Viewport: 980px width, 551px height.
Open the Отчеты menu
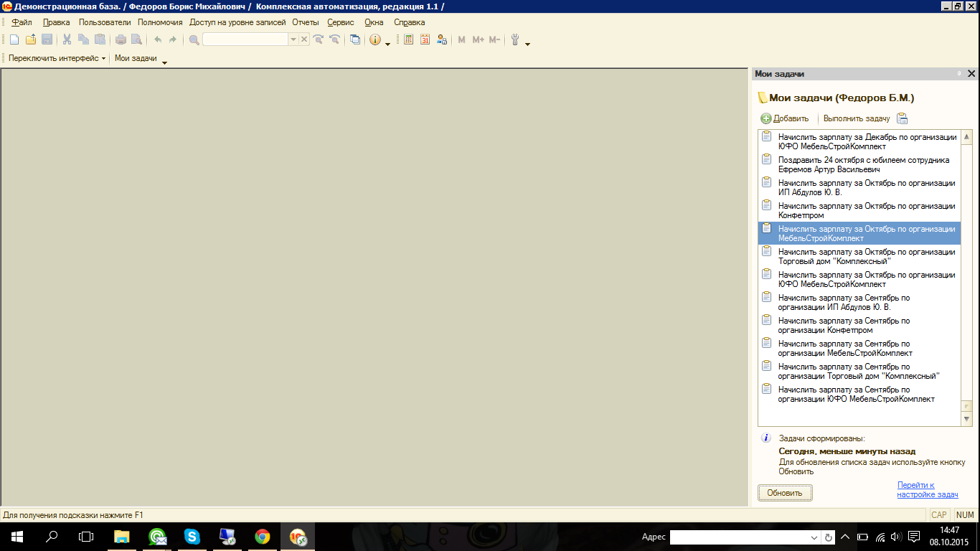(x=306, y=22)
